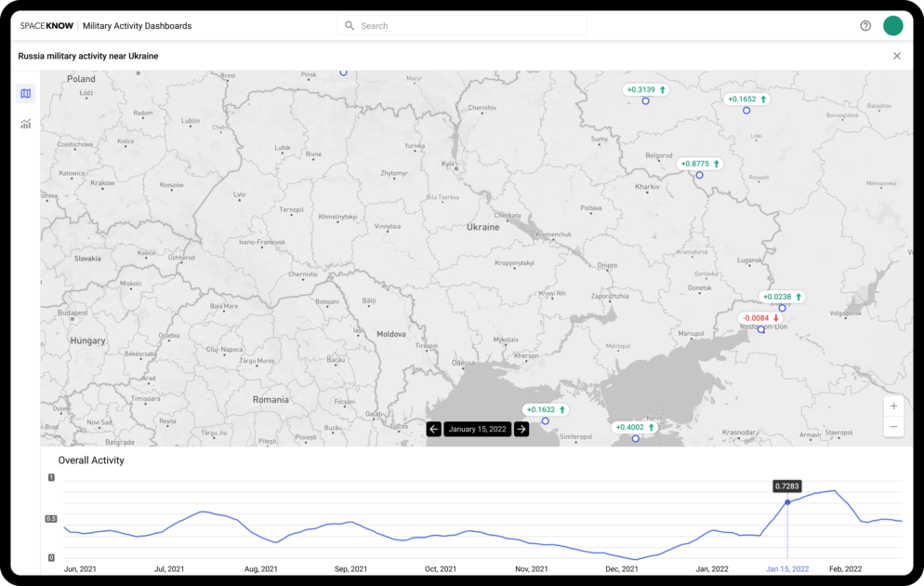
Task: Click the help question mark icon
Action: [x=865, y=25]
